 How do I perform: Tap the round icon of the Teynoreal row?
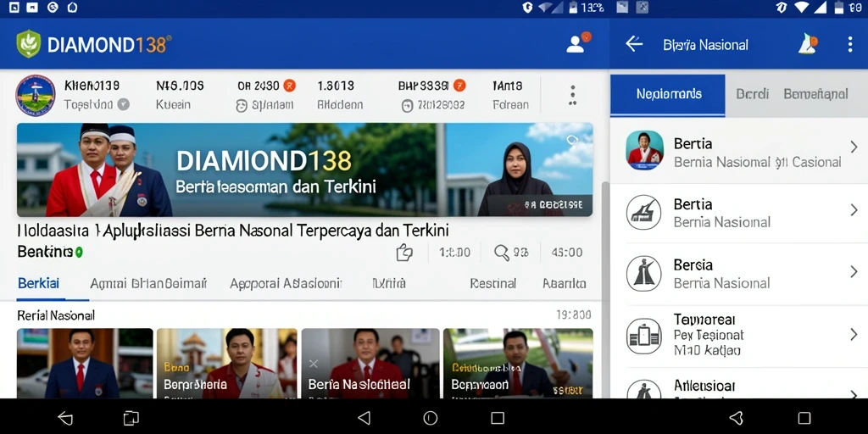[644, 336]
